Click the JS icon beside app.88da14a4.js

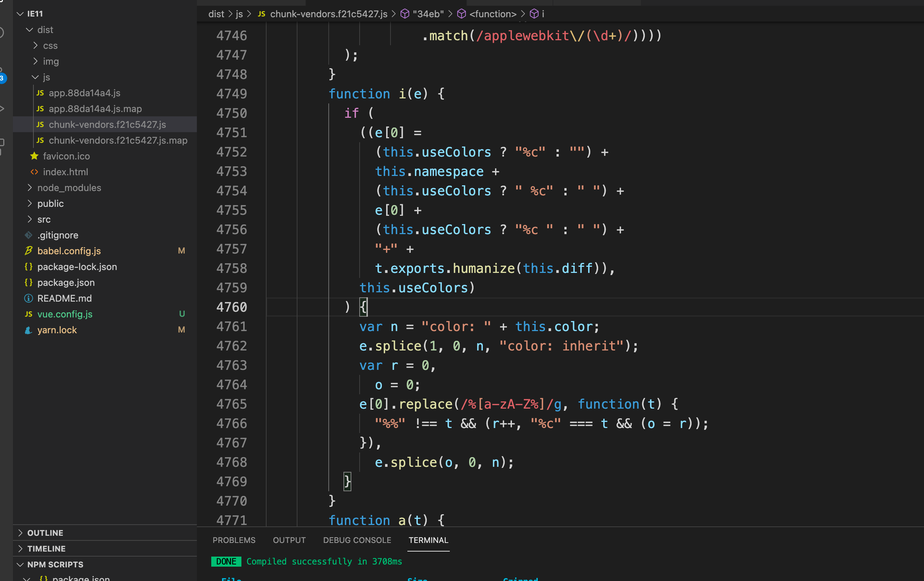40,93
